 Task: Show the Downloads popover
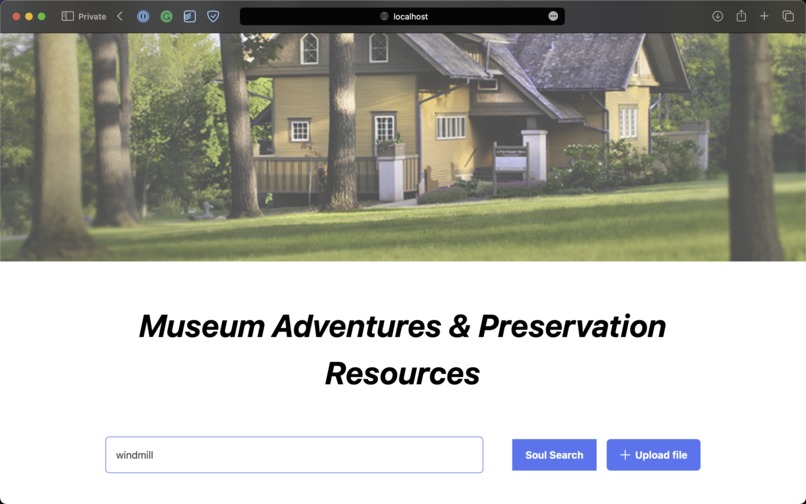(718, 16)
